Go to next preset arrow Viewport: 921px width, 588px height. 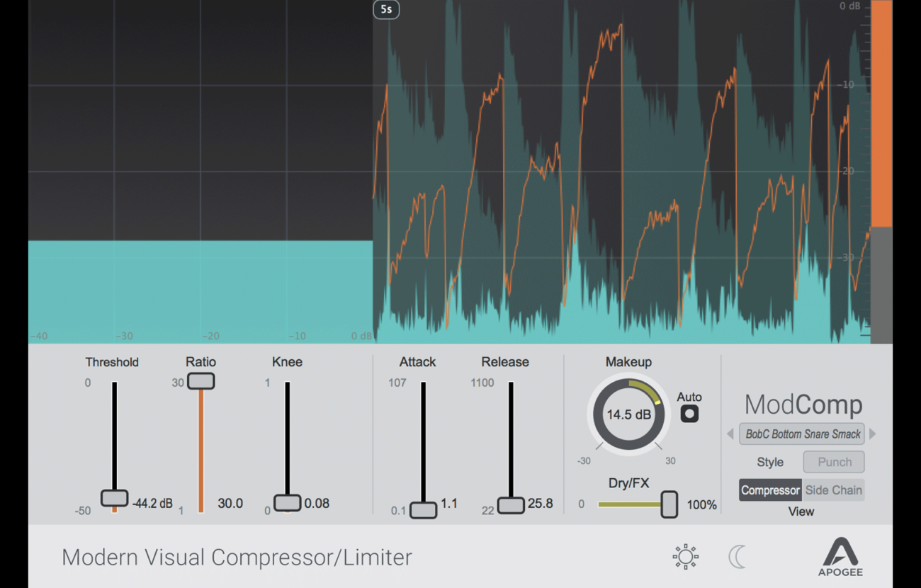(873, 434)
